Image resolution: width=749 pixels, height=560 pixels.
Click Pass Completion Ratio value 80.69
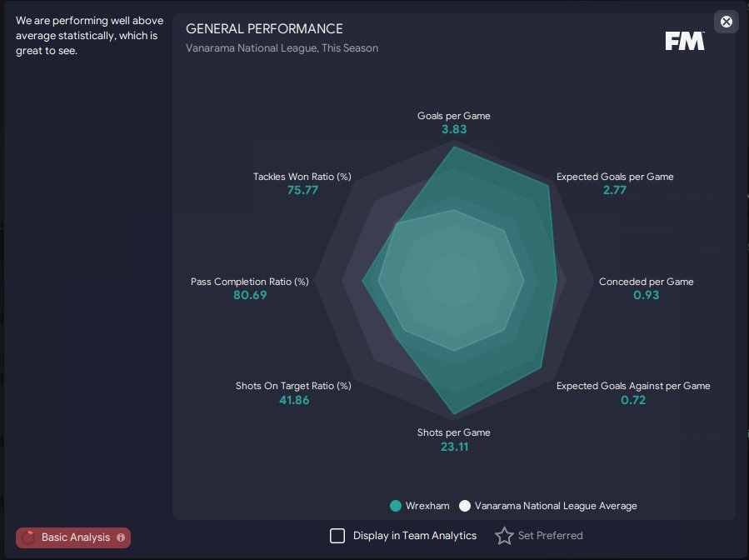pos(250,295)
